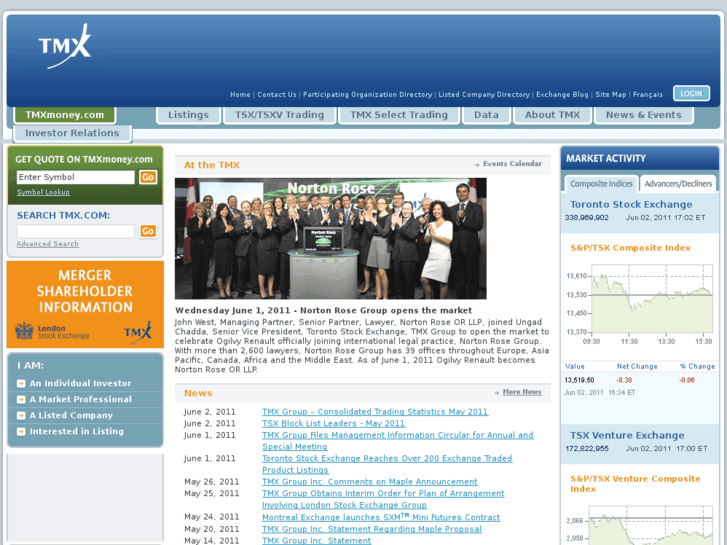Open the TSX/TSXV Trading menu
Viewport: 727px width, 545px height.
click(x=279, y=115)
